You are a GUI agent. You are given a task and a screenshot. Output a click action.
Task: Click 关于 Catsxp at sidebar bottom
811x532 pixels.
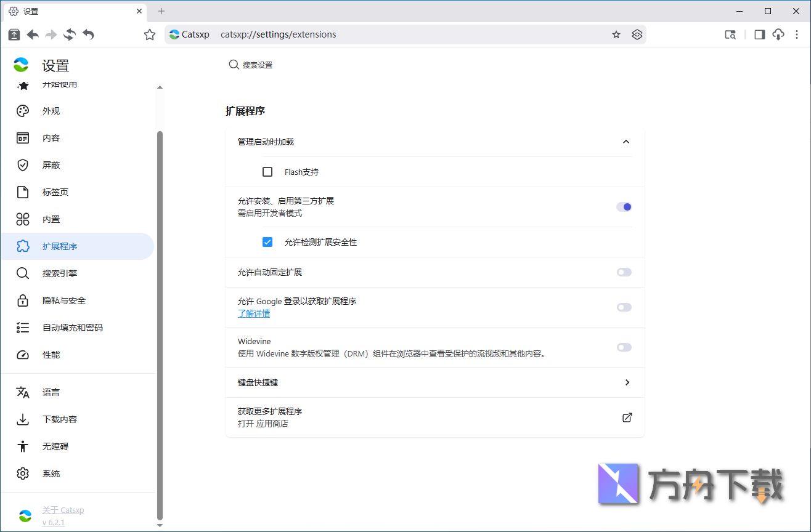63,510
